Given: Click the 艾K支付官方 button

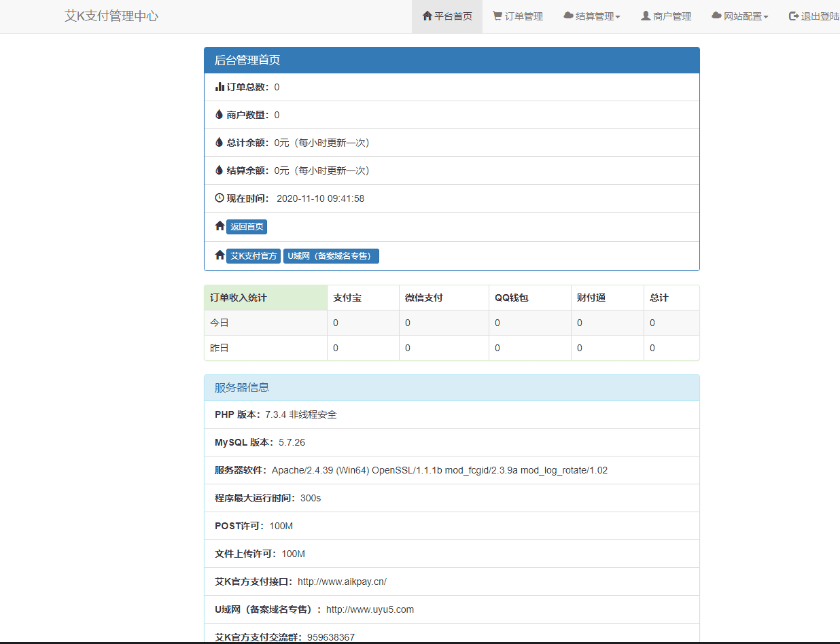Looking at the screenshot, I should point(252,255).
